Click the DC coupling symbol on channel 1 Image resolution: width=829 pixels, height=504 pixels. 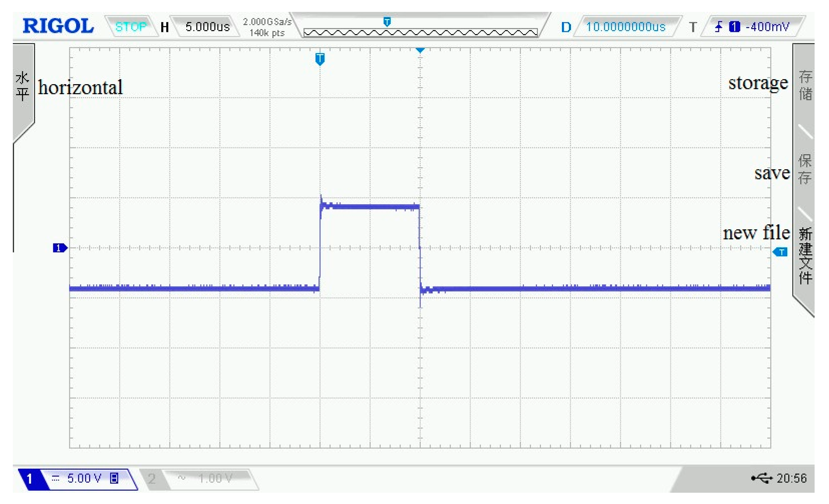pyautogui.click(x=55, y=478)
